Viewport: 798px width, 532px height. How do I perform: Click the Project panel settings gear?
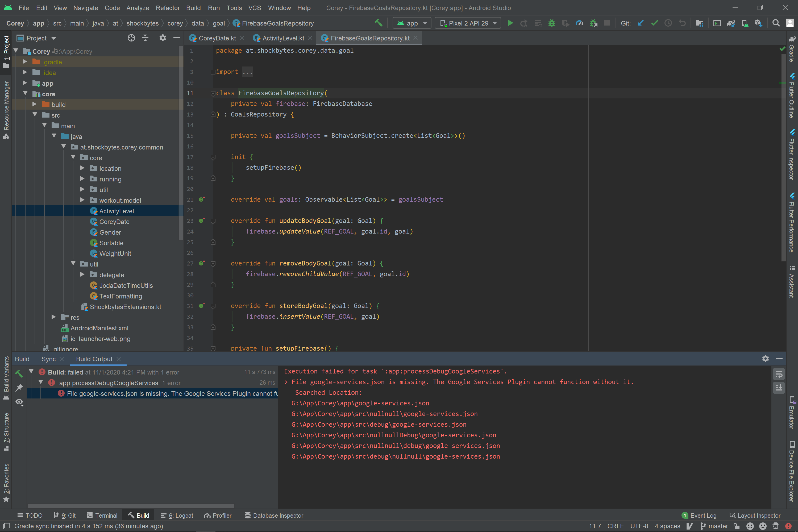[x=163, y=38]
